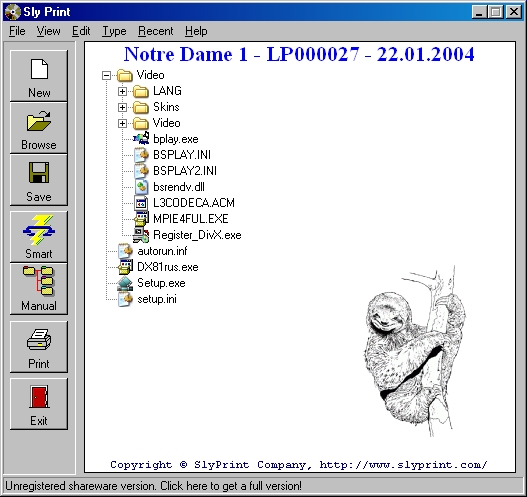Click the sloth illustration image
527x497 pixels.
tap(415, 351)
